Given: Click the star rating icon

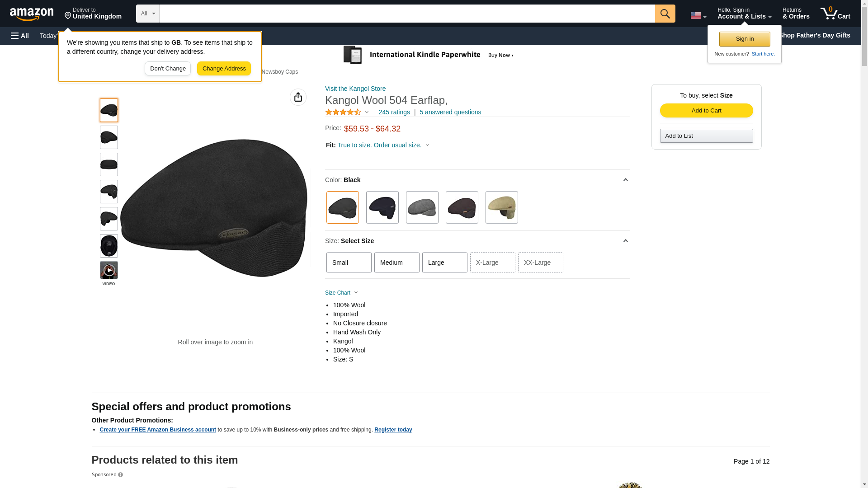Looking at the screenshot, I should [x=343, y=112].
